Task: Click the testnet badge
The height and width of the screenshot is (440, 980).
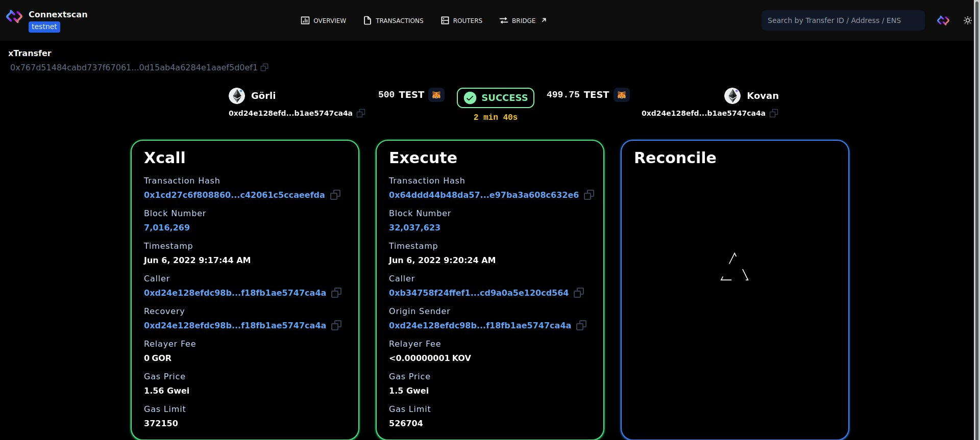Action: [44, 27]
